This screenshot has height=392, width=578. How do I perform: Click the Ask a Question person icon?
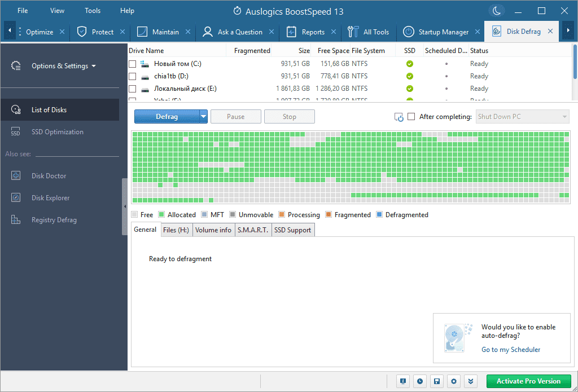coord(208,32)
